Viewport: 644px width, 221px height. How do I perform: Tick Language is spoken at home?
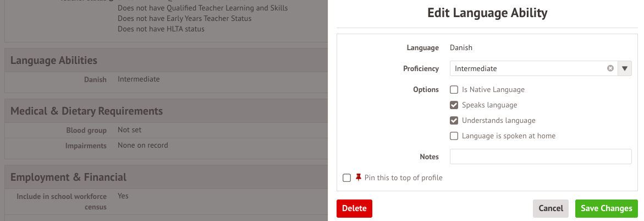(x=454, y=136)
